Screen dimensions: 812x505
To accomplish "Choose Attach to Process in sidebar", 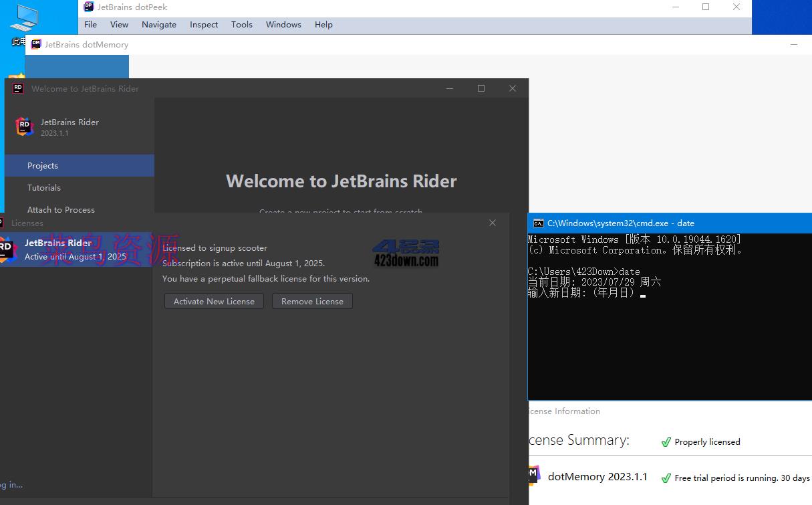I will click(x=61, y=210).
